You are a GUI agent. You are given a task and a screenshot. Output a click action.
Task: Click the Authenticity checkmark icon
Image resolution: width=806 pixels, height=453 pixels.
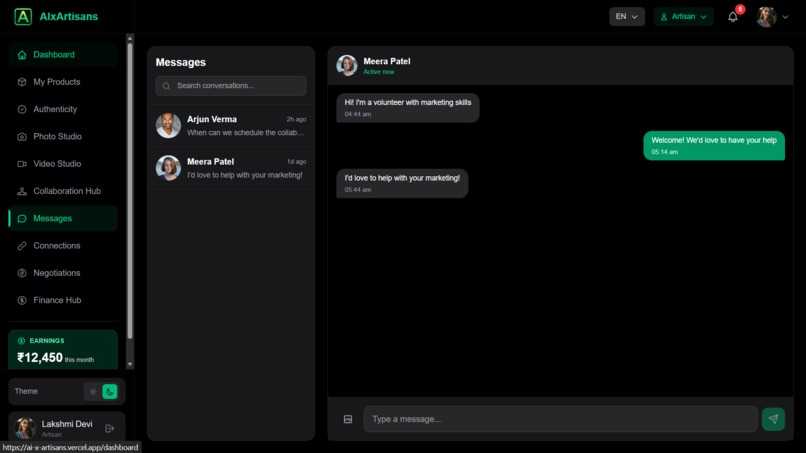(x=22, y=109)
